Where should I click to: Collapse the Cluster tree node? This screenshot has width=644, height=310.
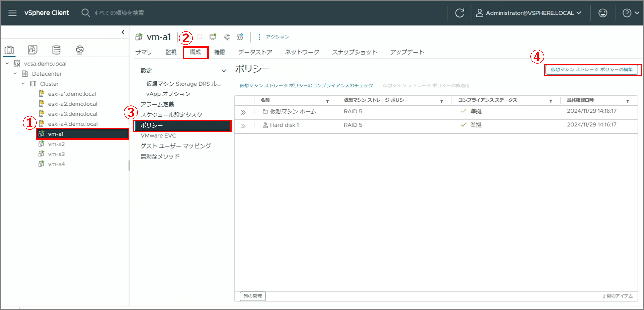coord(23,83)
